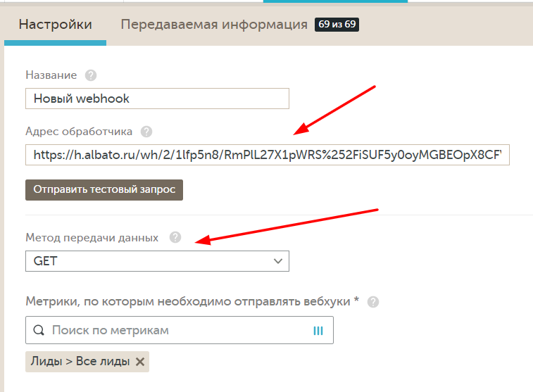
Task: Click the Метод передачи данных label
Action: [x=92, y=238]
